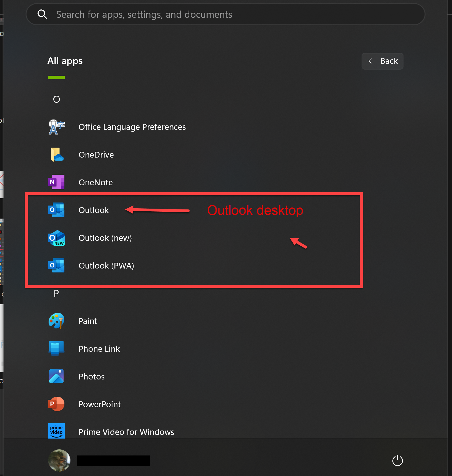Open Prime Video for Windows
Screen dimensions: 452x476
(126, 432)
